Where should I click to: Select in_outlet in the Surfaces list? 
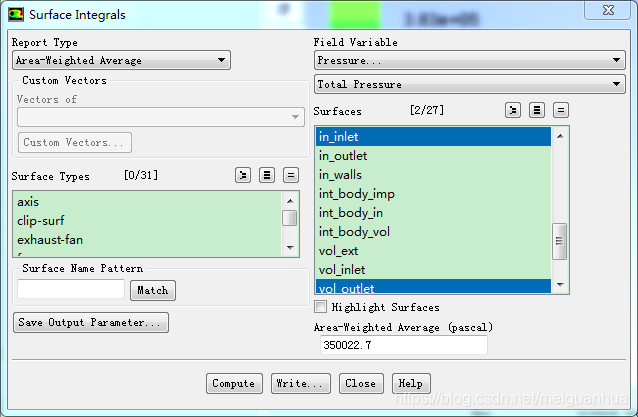433,156
